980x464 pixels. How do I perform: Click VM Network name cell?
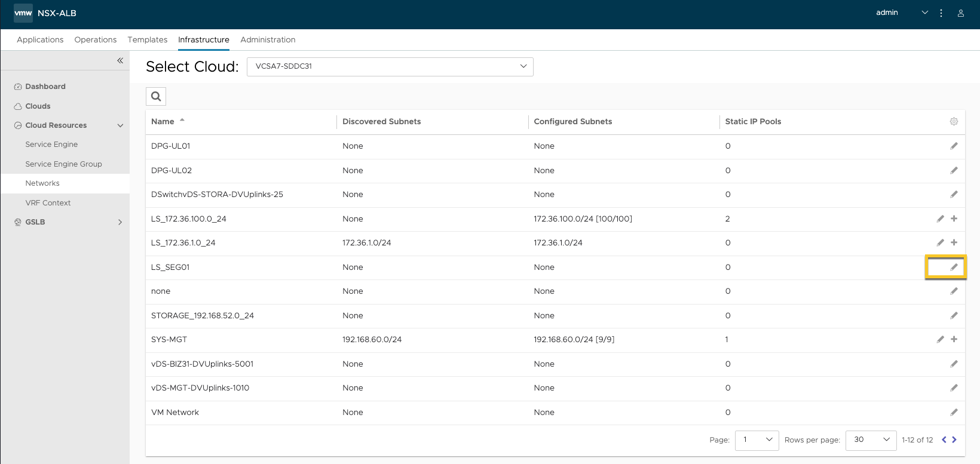175,412
